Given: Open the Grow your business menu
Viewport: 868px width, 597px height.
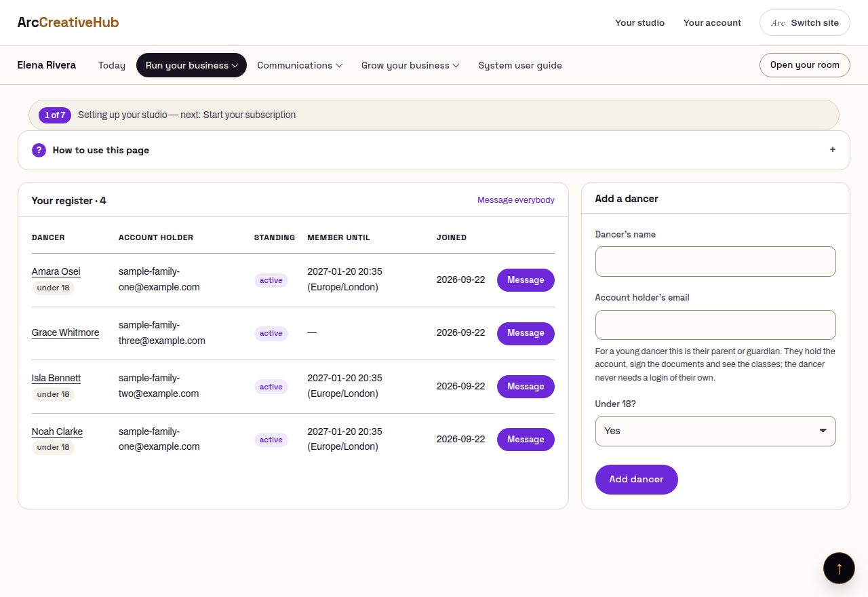Looking at the screenshot, I should (x=410, y=65).
